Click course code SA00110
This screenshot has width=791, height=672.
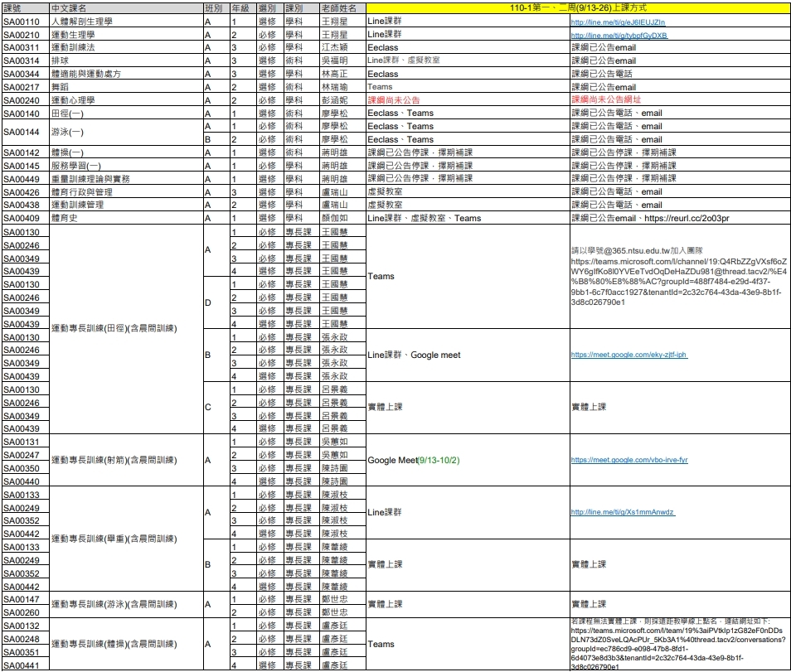[x=22, y=22]
